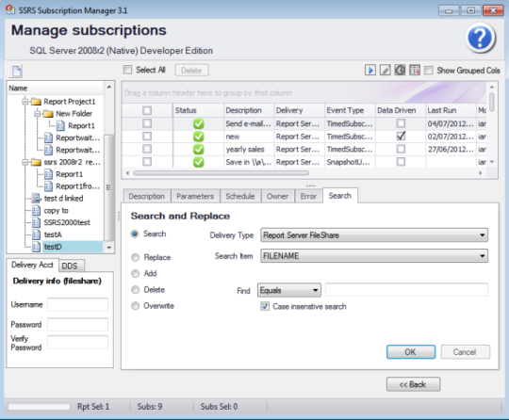This screenshot has width=509, height=420.
Task: Click the Username input field
Action: (77, 304)
